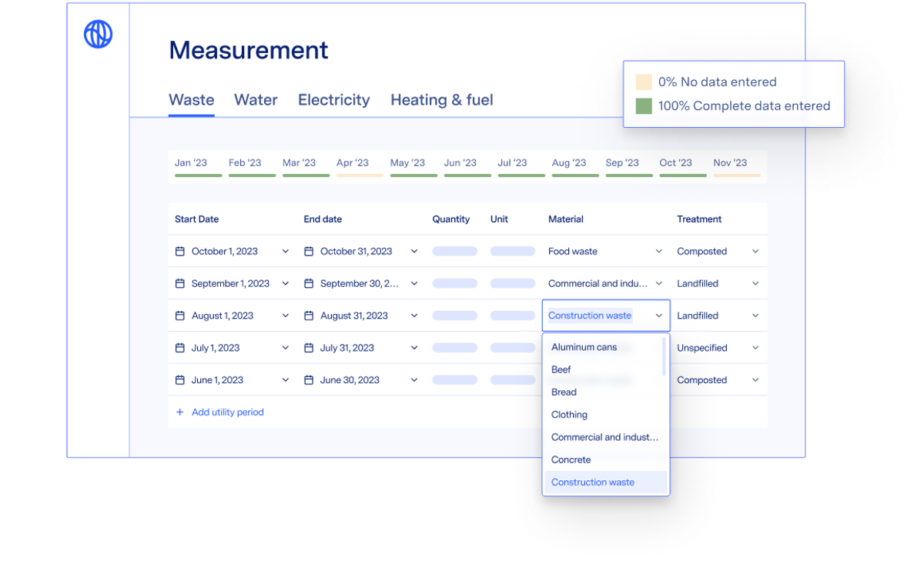Click the globe logo in the sidebar
The width and height of the screenshot is (924, 581).
(x=98, y=34)
